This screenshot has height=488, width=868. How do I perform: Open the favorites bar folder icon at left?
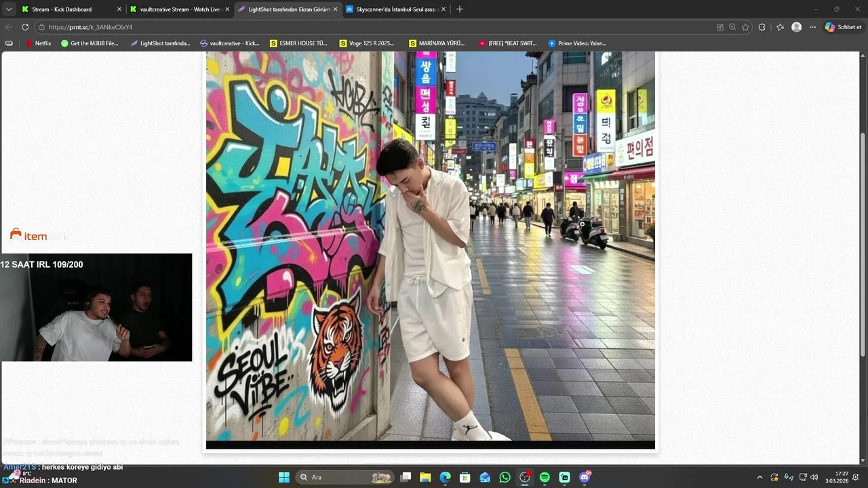click(x=9, y=43)
